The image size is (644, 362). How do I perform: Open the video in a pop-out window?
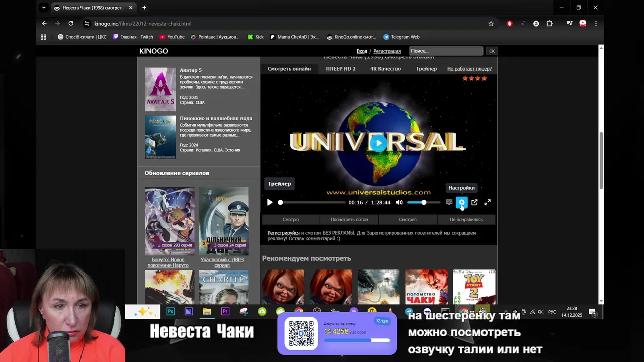[x=474, y=202]
